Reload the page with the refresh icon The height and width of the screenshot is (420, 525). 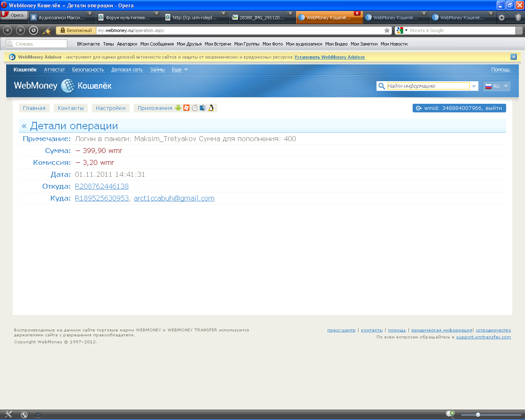click(x=34, y=30)
